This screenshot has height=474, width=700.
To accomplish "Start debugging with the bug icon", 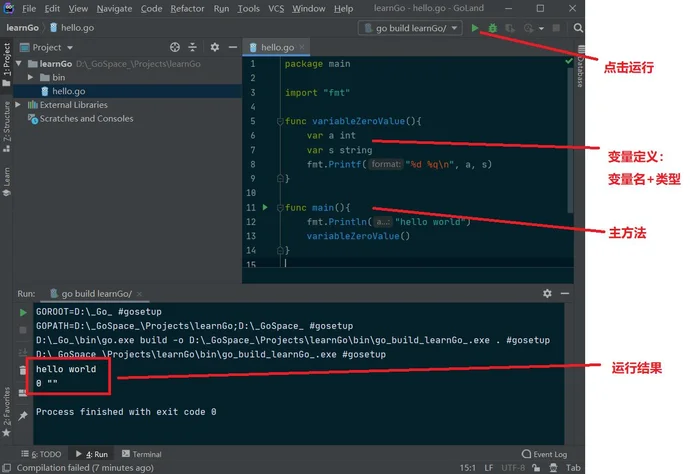I will pos(491,28).
